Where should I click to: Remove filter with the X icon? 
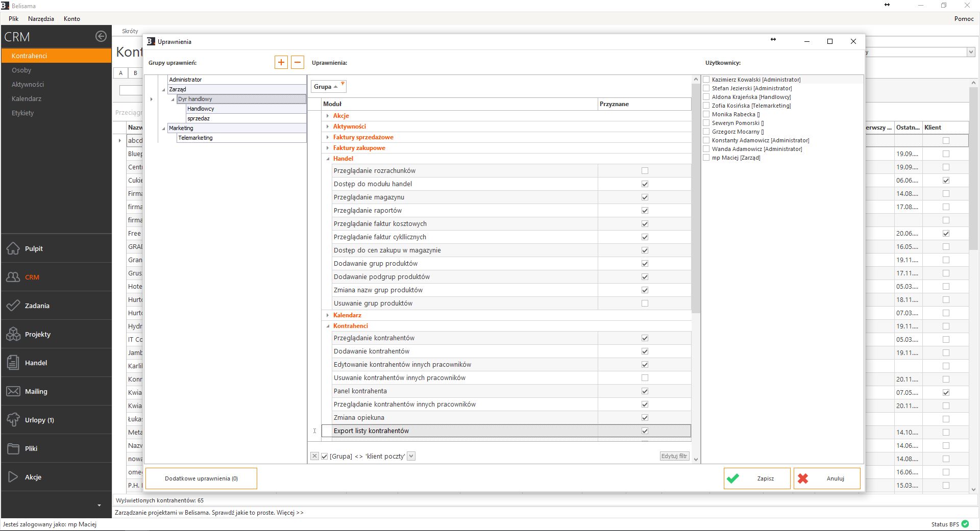click(314, 456)
